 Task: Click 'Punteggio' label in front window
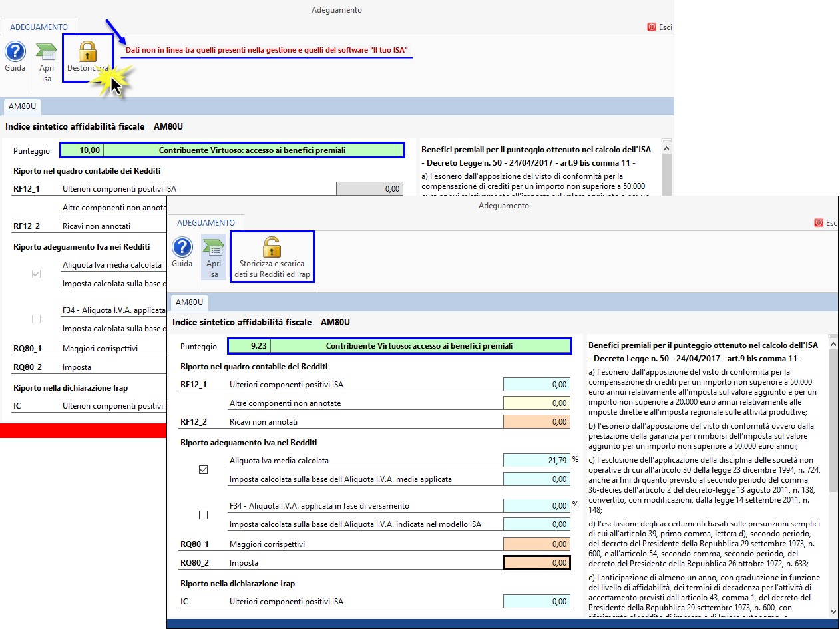click(x=198, y=346)
